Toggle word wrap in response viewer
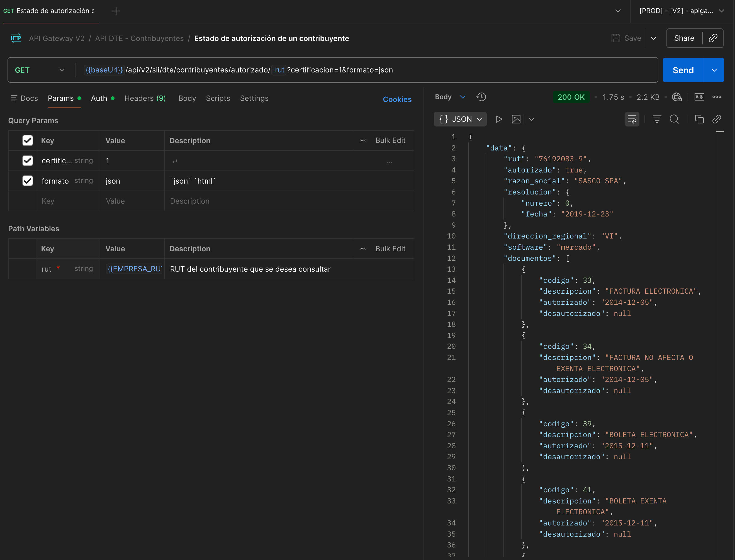Image resolution: width=735 pixels, height=560 pixels. (632, 119)
